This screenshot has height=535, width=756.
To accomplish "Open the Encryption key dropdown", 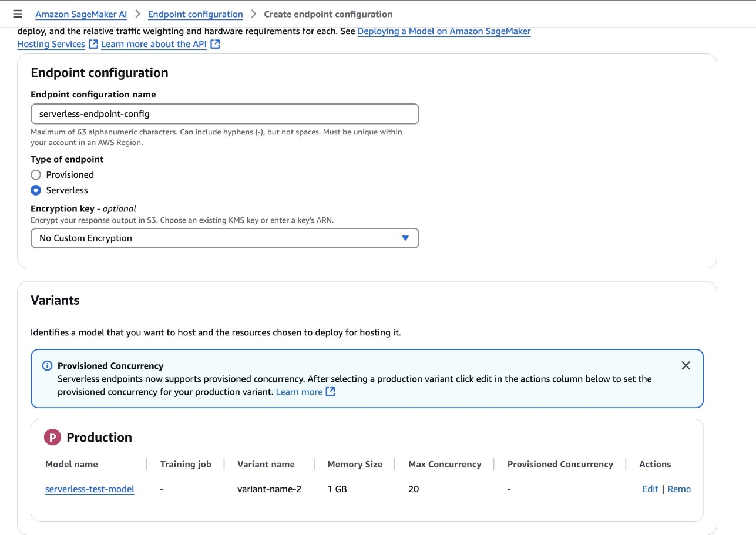I will coord(224,238).
